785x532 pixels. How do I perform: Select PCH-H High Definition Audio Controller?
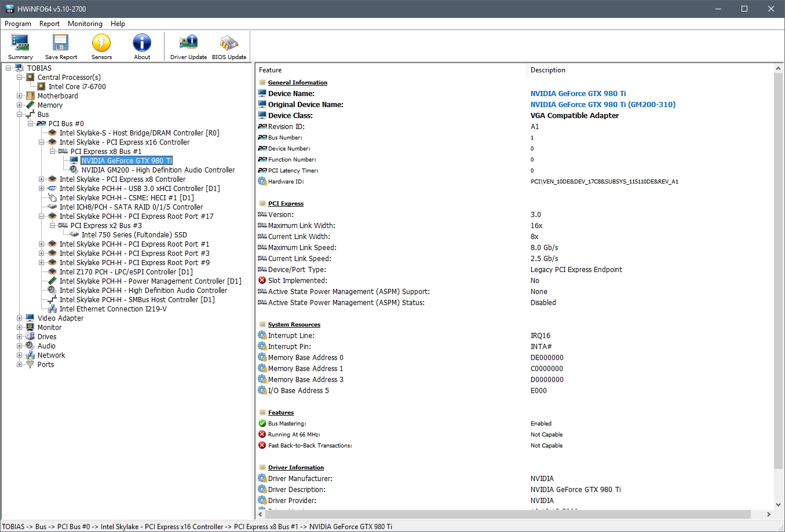(x=143, y=291)
